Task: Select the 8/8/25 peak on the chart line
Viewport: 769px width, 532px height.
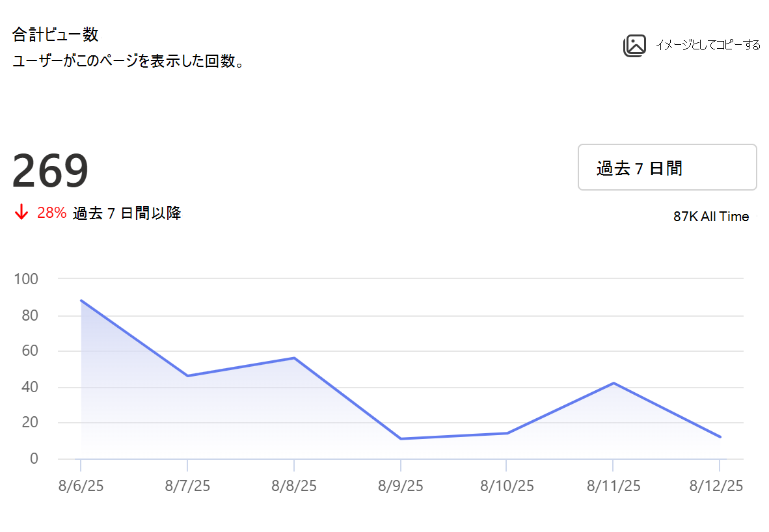Action: [x=294, y=358]
